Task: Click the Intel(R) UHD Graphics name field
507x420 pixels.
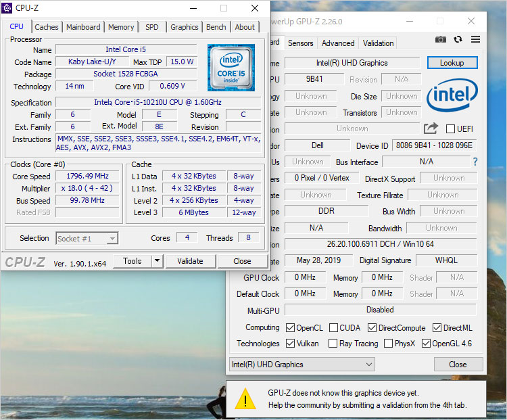Action: [352, 63]
